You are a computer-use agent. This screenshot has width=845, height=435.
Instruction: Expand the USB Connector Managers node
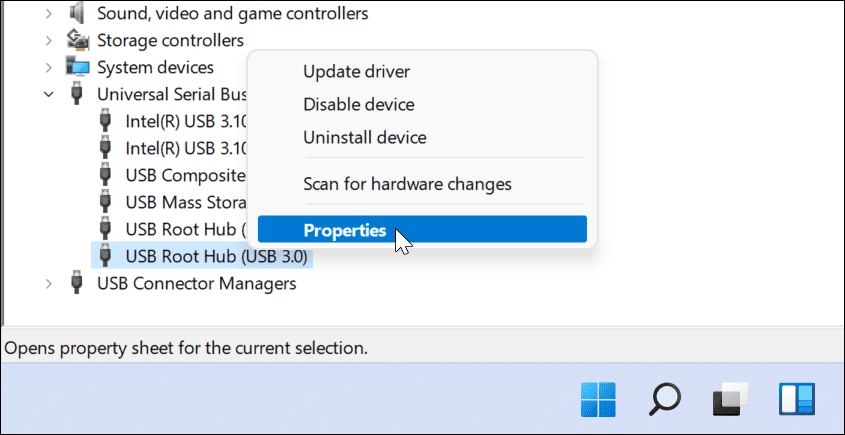coord(49,283)
